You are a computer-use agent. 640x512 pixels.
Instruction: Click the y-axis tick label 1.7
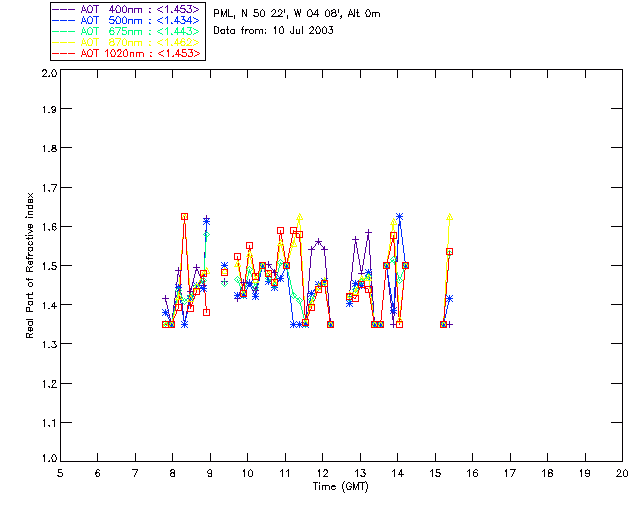pyautogui.click(x=49, y=188)
